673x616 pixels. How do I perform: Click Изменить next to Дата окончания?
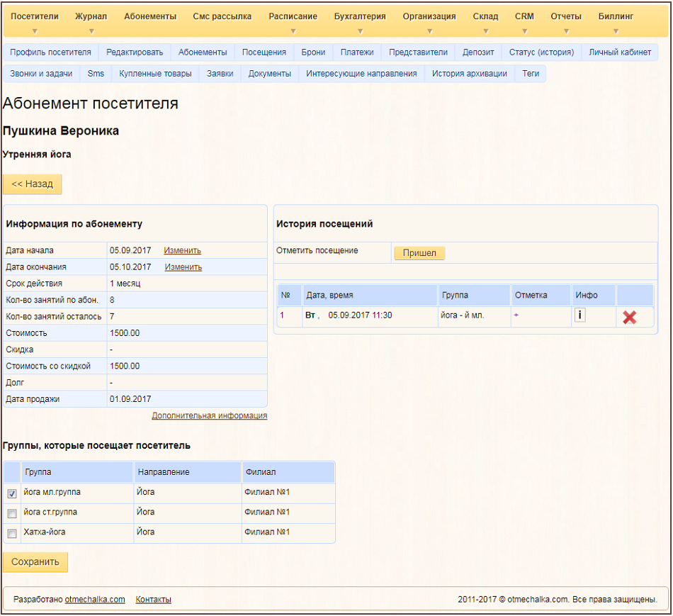[x=183, y=267]
